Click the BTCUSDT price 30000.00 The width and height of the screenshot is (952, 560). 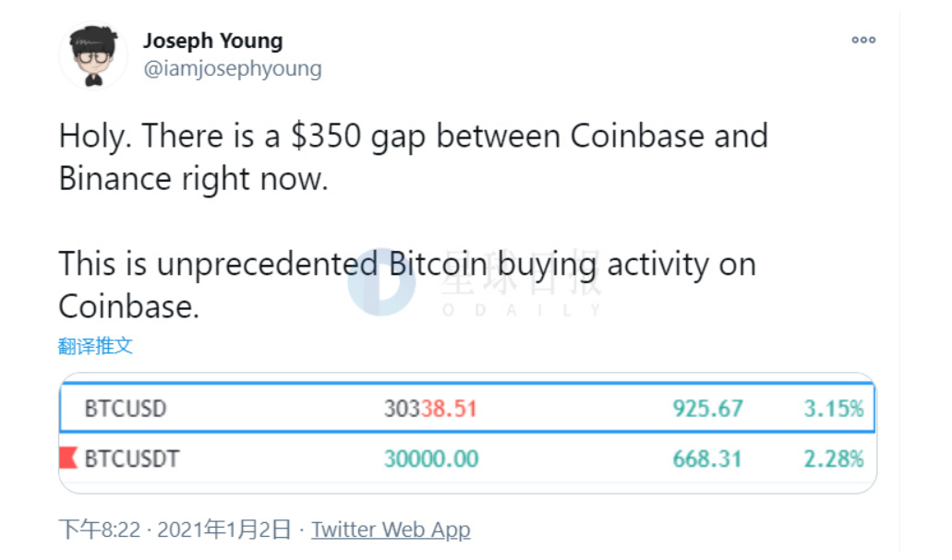(431, 458)
